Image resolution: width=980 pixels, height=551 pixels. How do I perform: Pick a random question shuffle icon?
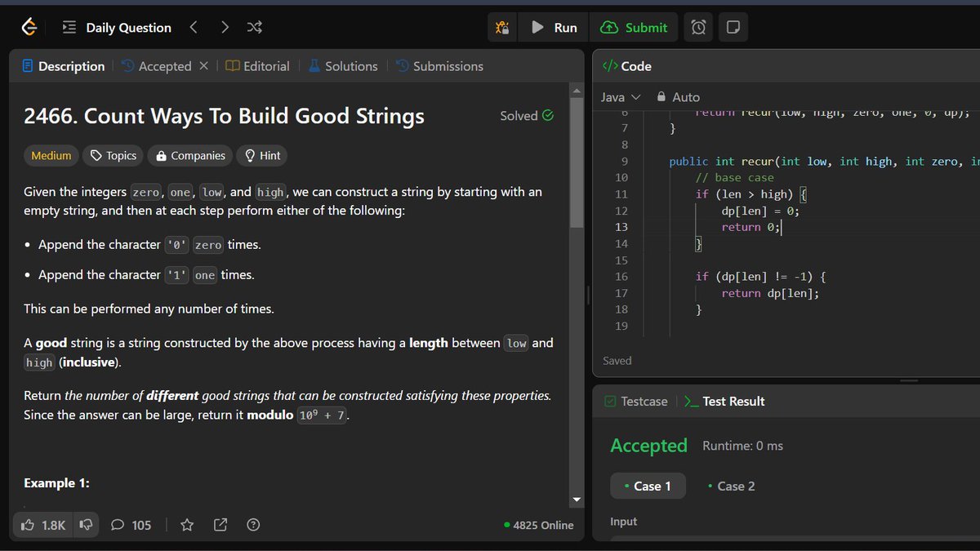pos(255,28)
